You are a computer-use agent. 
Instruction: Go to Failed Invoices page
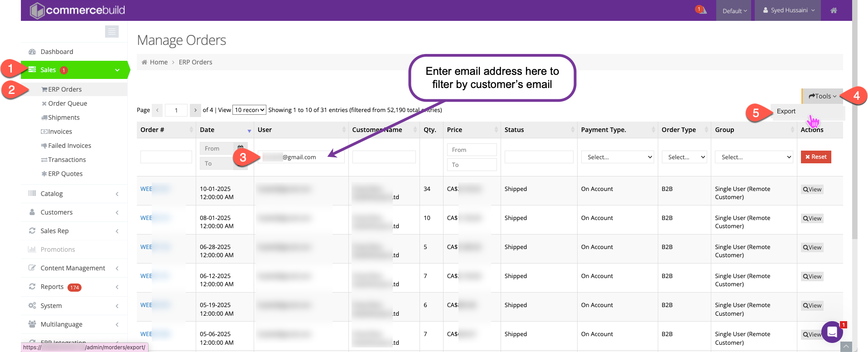point(69,146)
